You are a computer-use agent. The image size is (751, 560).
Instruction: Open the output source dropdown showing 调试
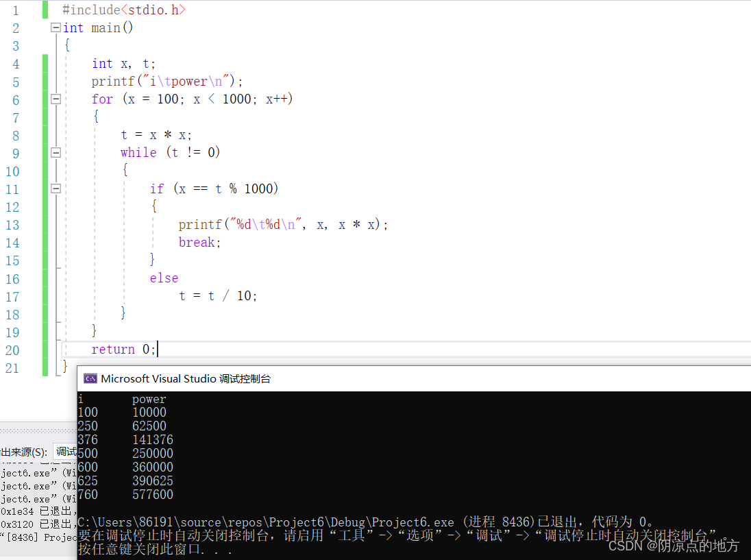tap(66, 452)
